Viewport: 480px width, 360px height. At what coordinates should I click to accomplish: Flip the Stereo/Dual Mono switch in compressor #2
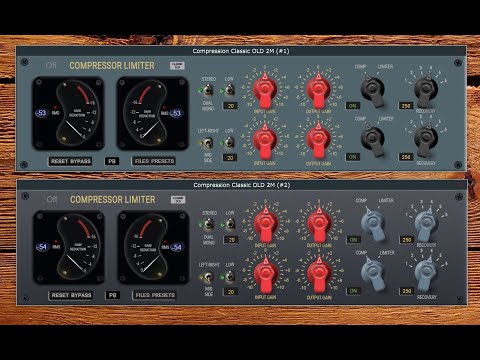pos(209,224)
